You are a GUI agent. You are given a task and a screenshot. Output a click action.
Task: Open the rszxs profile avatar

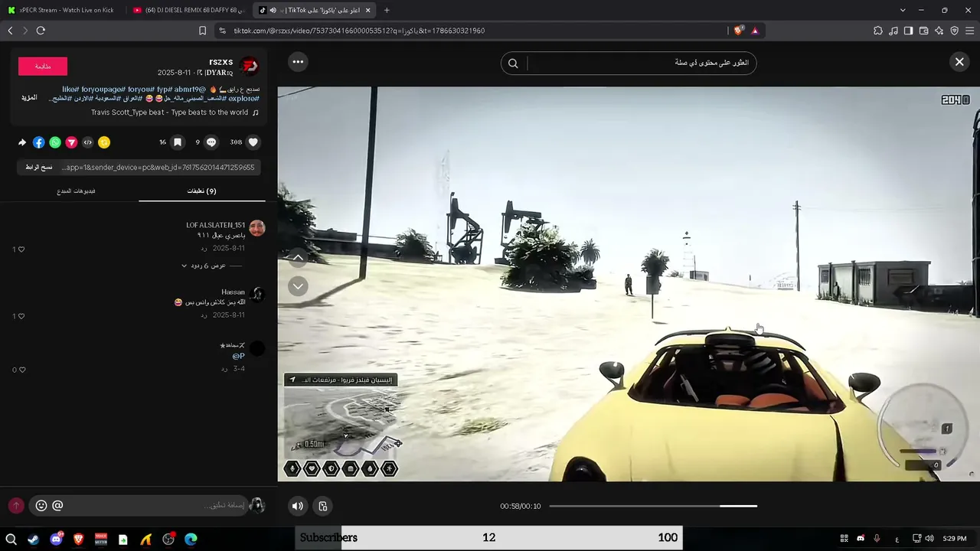pos(249,67)
